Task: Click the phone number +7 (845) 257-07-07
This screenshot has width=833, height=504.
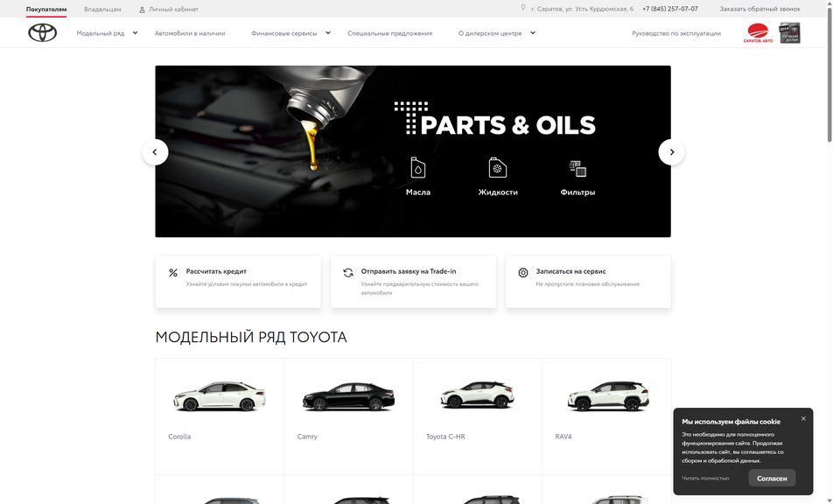Action: pyautogui.click(x=670, y=9)
